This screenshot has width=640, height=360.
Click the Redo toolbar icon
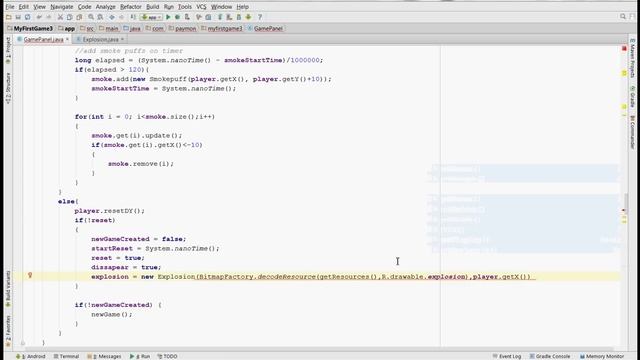point(49,17)
